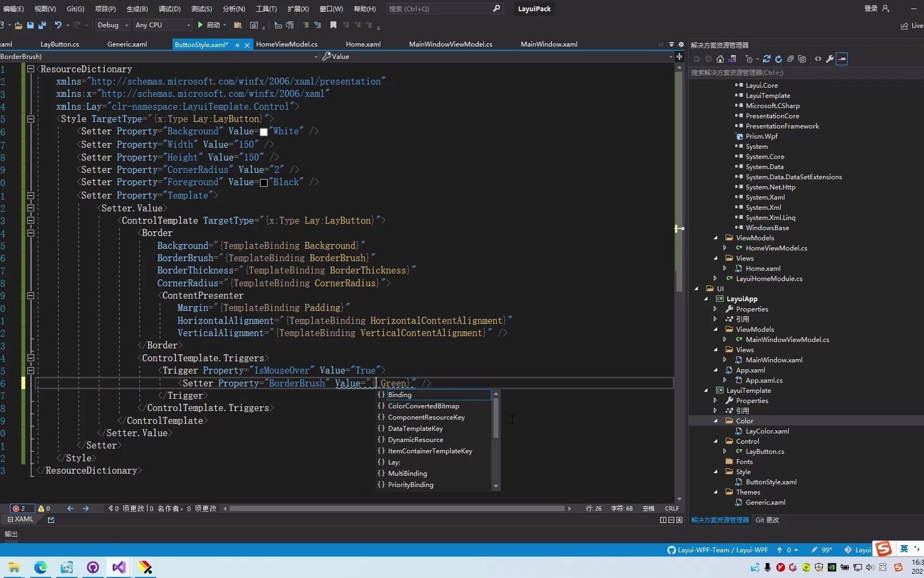Screen dimensions: 924x578
Task: Collapse the Color folder in Solution Explorer
Action: [715, 421]
